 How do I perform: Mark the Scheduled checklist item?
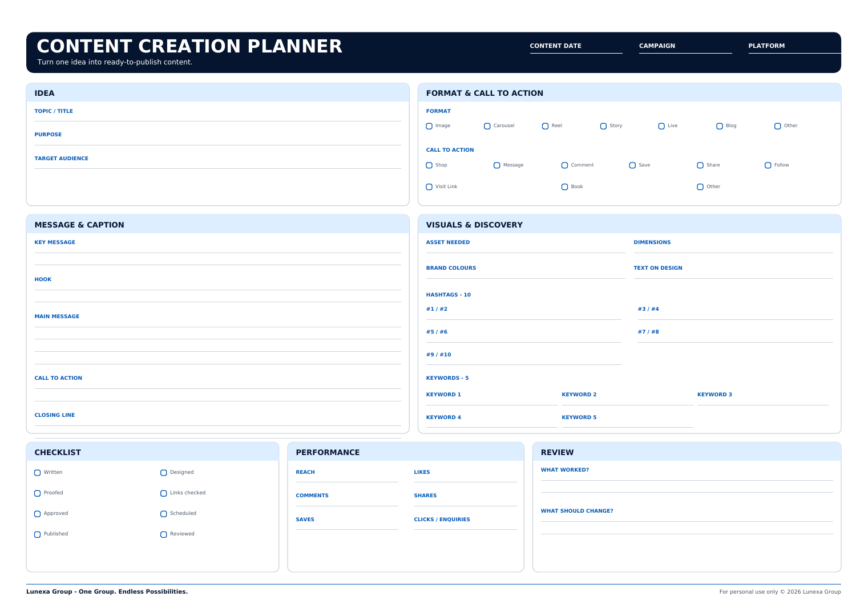[x=164, y=514]
